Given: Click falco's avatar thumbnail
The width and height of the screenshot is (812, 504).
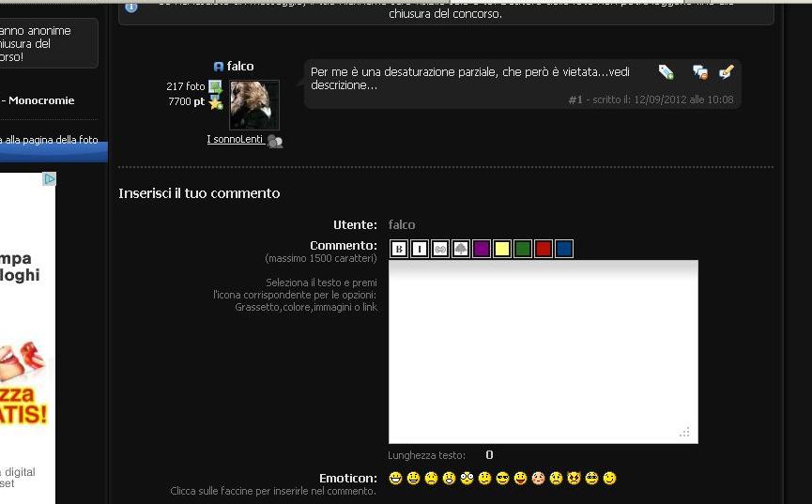Looking at the screenshot, I should (253, 104).
